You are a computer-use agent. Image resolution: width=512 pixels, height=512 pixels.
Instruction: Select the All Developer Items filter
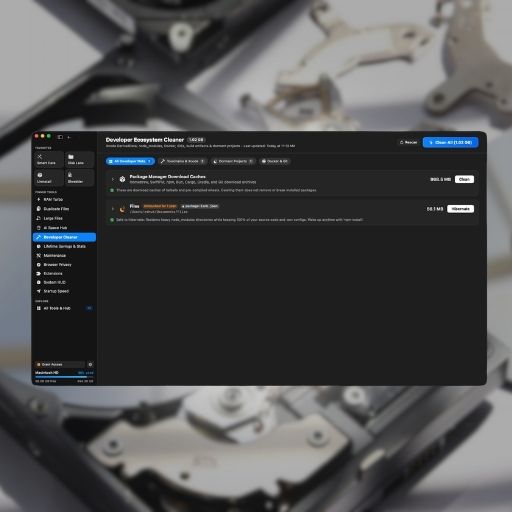130,161
